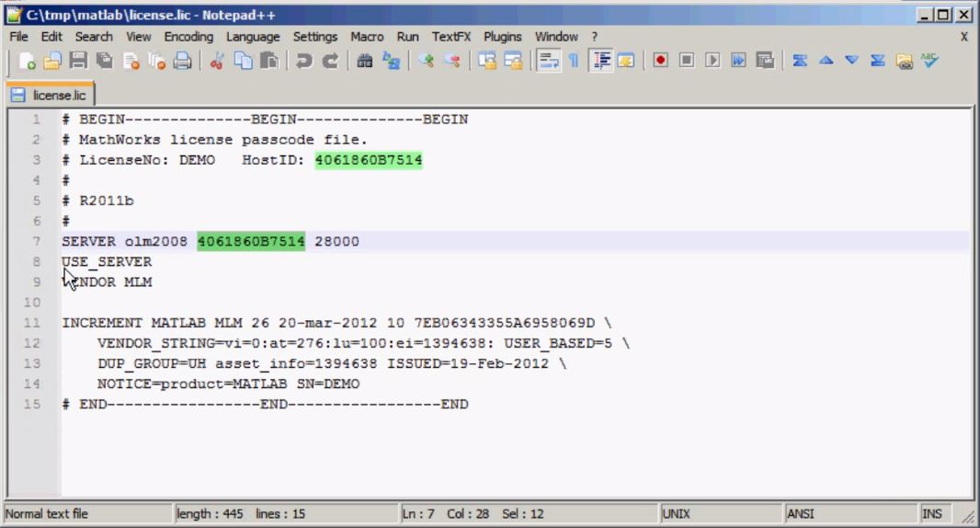Expand the TextFX menu
The width and height of the screenshot is (980, 528).
point(450,37)
